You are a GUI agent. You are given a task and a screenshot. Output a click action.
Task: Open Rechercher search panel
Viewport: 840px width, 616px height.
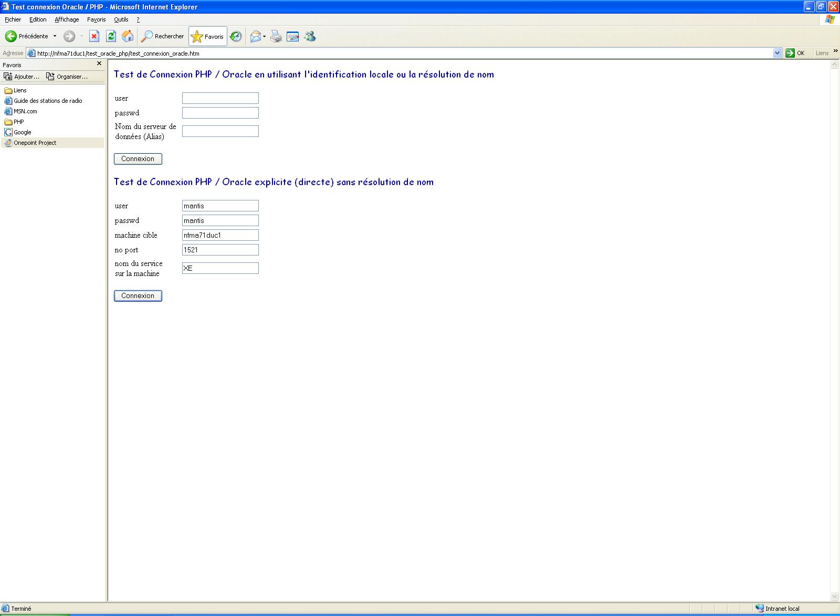pos(163,36)
